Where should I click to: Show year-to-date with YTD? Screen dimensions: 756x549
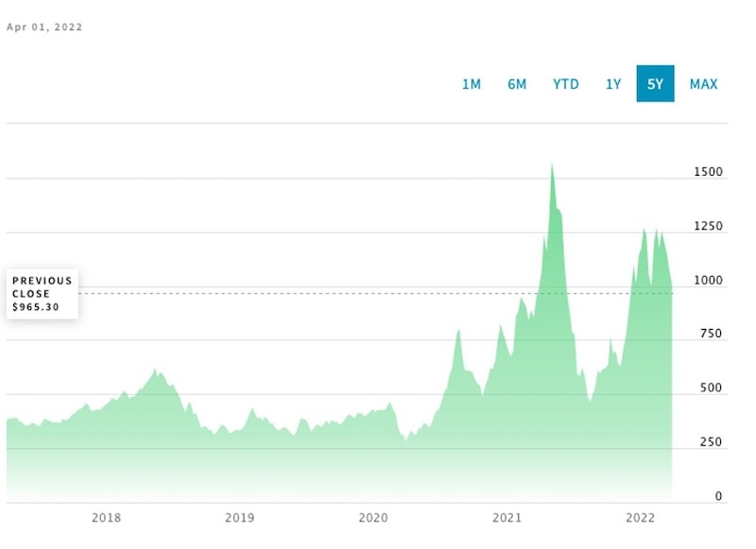565,84
